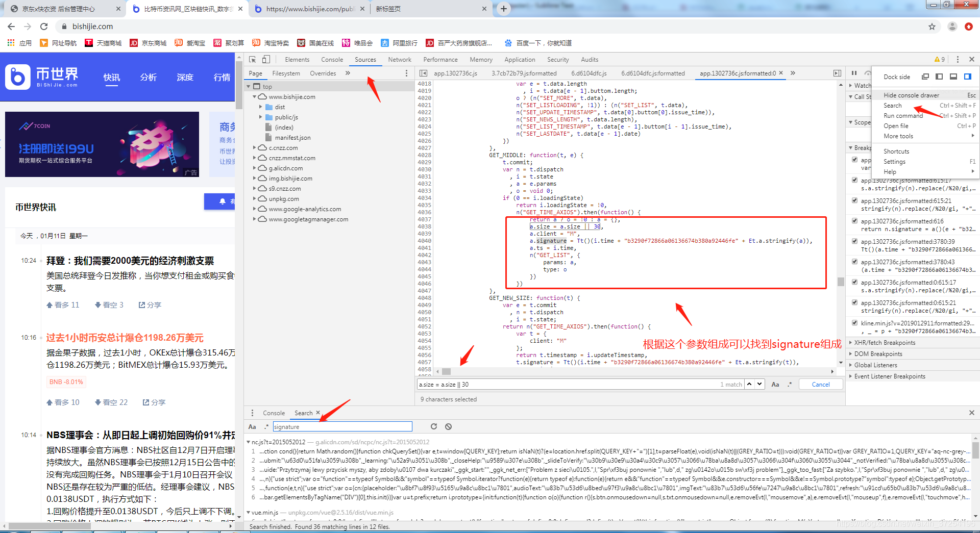Screen dimensions: 980x533
Task: Reload the page with refresh icon
Action: coord(44,27)
